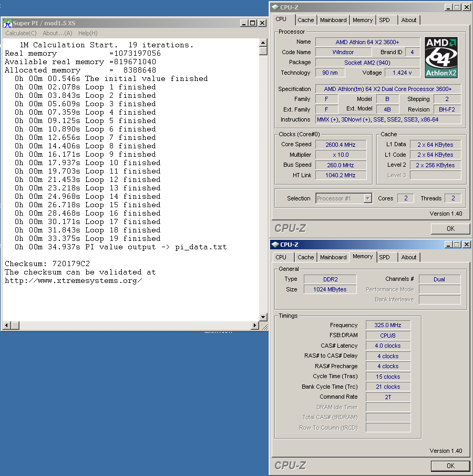Click the Voltage value 1.424 v
Screen dimensions: 473x476
point(402,73)
